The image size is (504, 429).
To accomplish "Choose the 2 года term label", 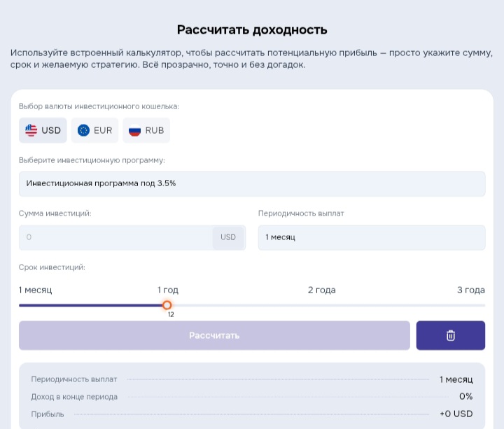I will point(321,290).
